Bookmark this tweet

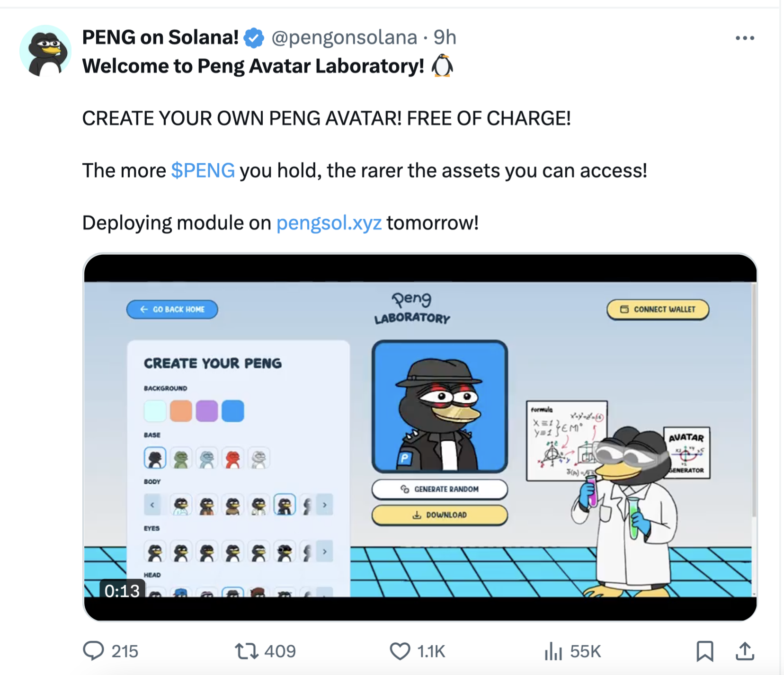tap(704, 651)
